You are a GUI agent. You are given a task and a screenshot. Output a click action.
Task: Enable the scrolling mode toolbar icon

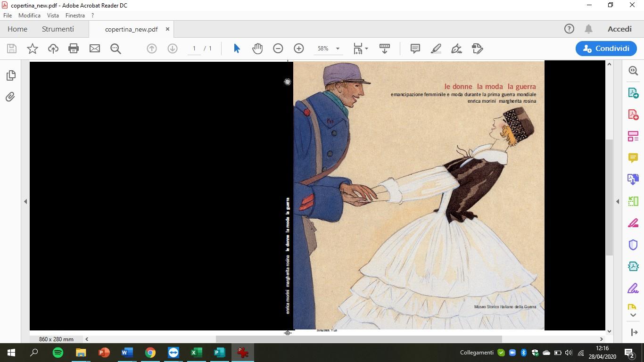(385, 49)
